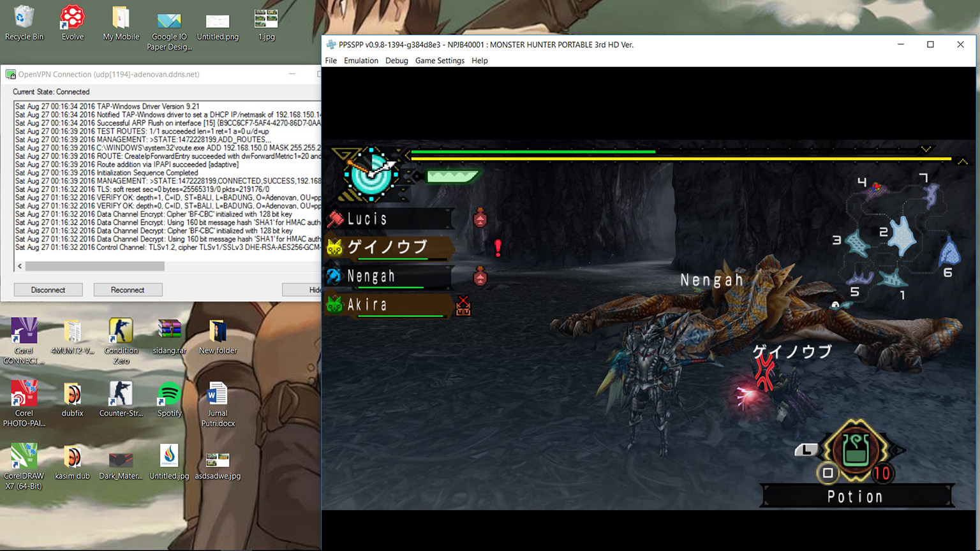The image size is (980, 551).
Task: Click the log scrollbar left arrow
Action: click(20, 266)
